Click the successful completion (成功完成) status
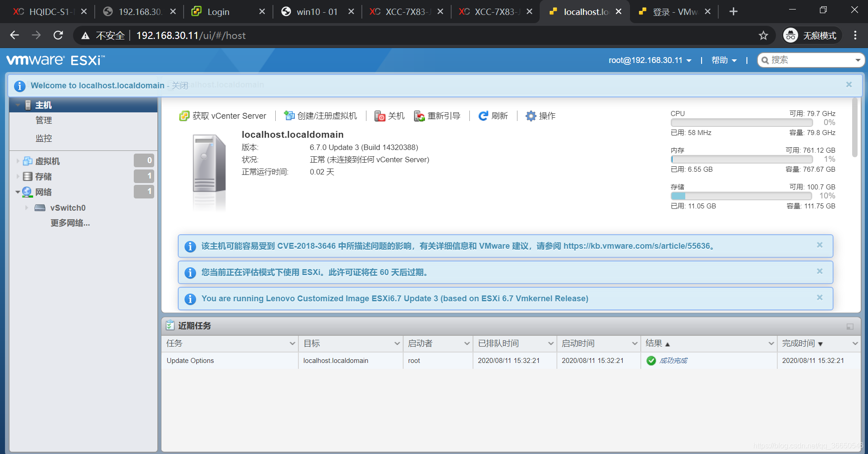Viewport: 868px width, 454px height. pos(673,361)
